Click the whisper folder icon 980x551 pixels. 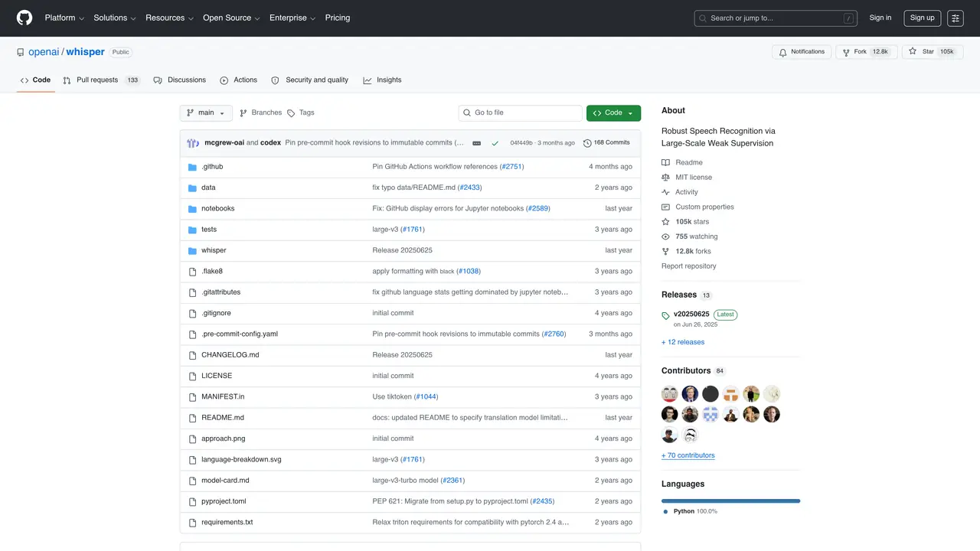point(193,251)
